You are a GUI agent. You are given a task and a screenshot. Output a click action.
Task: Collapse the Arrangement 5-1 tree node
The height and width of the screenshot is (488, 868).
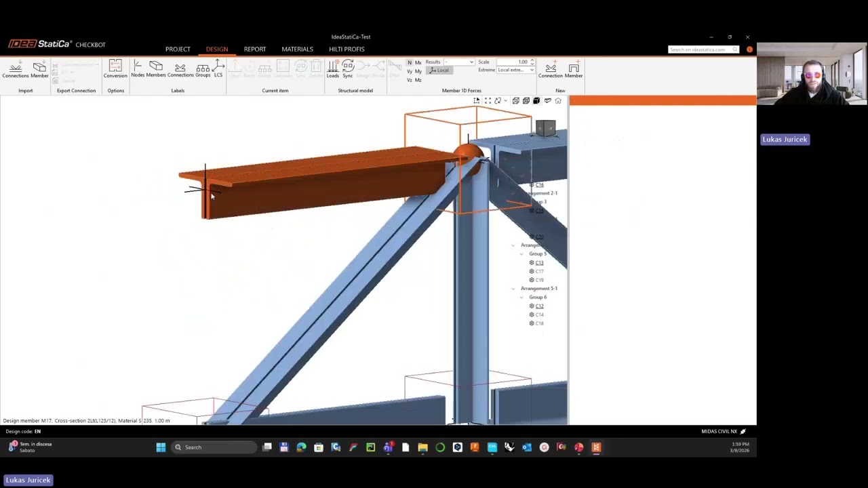pyautogui.click(x=513, y=289)
